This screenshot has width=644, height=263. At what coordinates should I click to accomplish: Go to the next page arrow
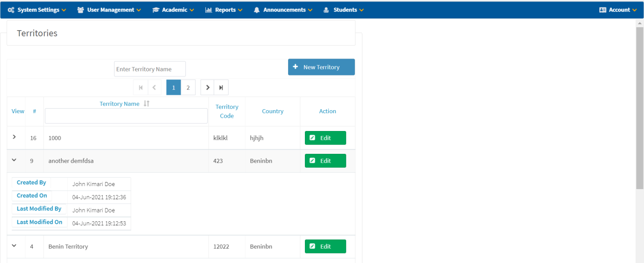208,87
